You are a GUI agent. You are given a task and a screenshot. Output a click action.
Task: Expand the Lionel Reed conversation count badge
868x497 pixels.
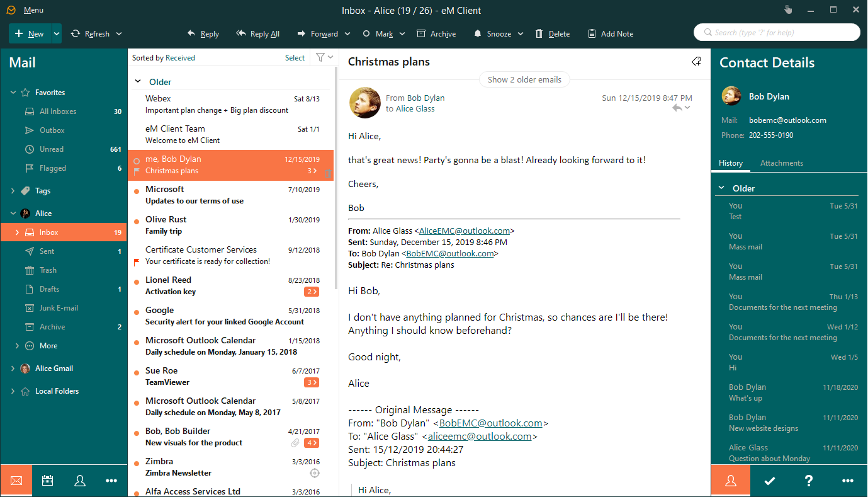(x=311, y=292)
